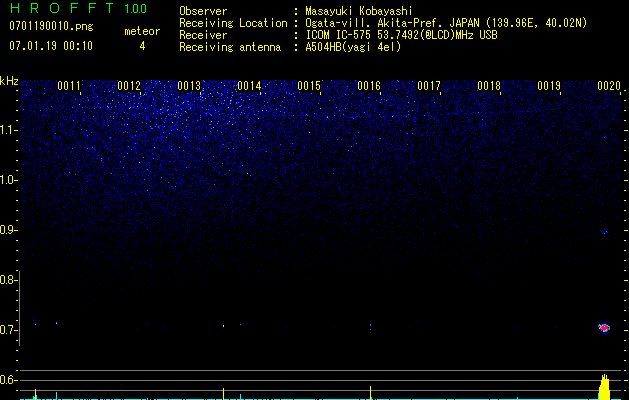Click the 0014 time marker
The image size is (629, 400).
(249, 86)
